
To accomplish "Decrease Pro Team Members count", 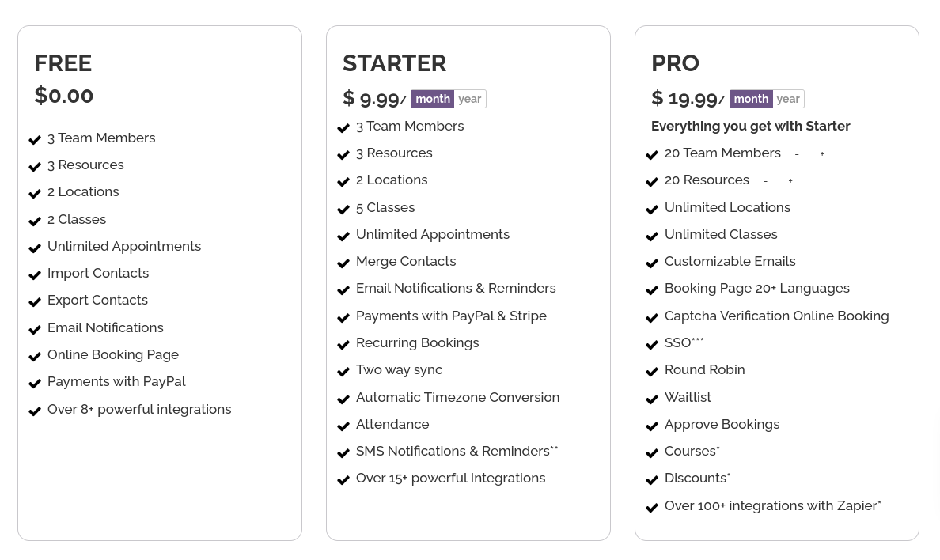I will tap(797, 154).
